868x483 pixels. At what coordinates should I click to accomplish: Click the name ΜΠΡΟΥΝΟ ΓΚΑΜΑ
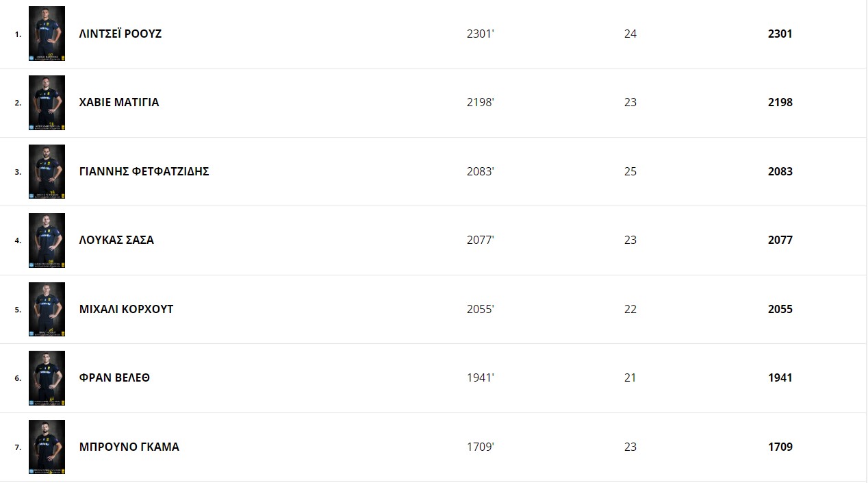(129, 447)
